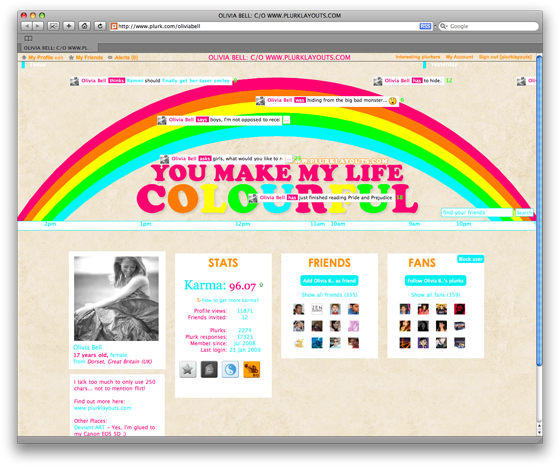Click the red fan avatar in Fans box
Viewport: 560px width, 467px height.
(459, 309)
